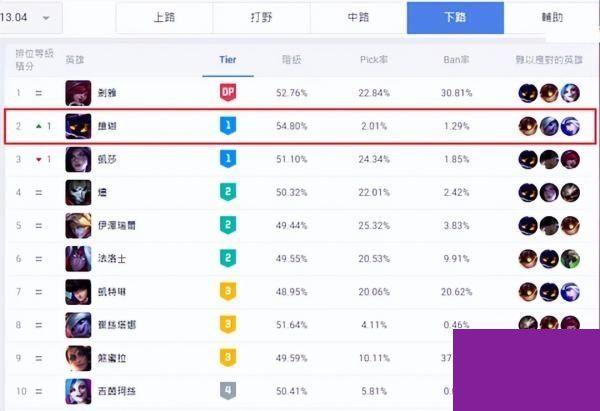This screenshot has width=600, height=411.
Task: Open the 輔助 lane tab
Action: pyautogui.click(x=552, y=18)
